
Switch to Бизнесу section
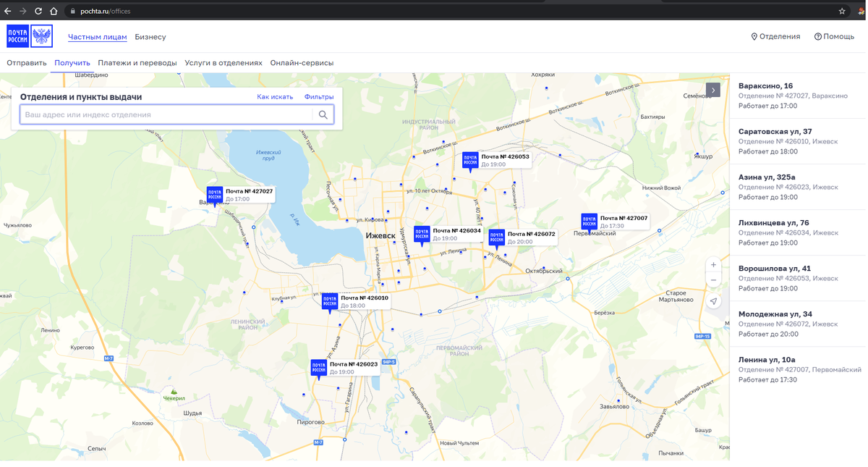(150, 37)
